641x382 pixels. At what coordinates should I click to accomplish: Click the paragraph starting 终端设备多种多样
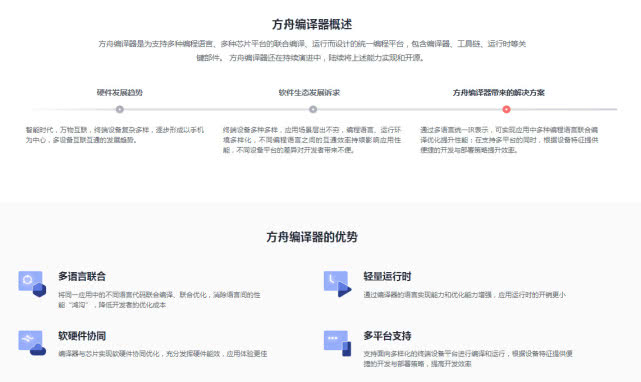[312, 140]
